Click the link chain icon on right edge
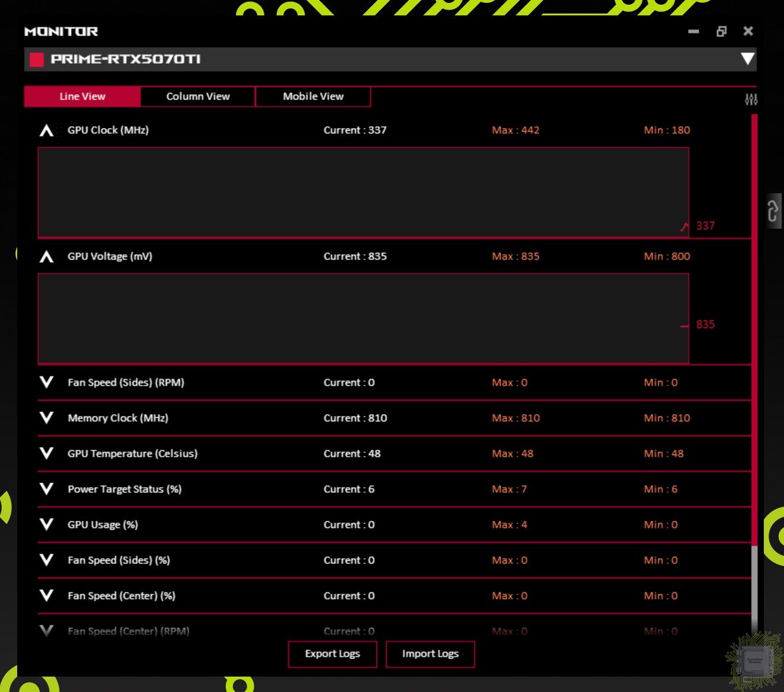 tap(773, 211)
